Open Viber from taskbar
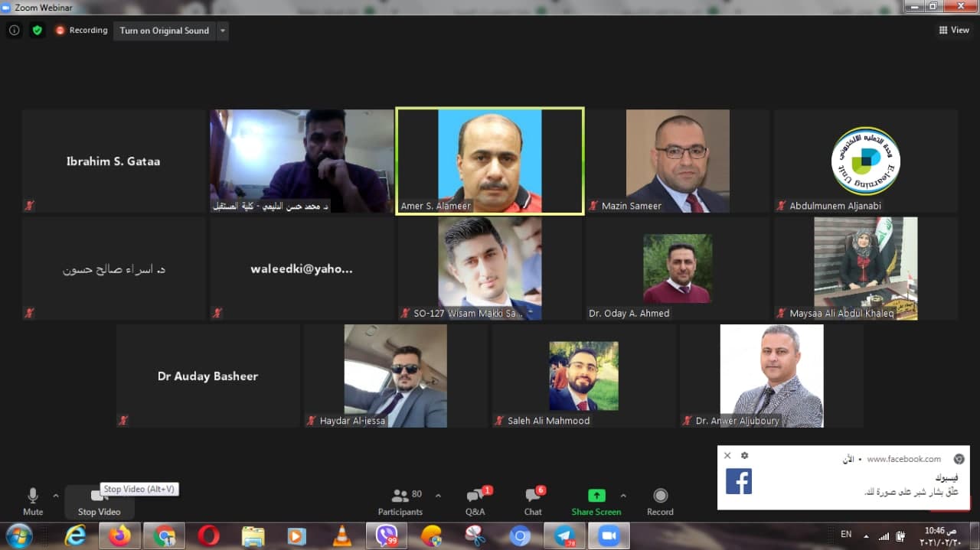 pyautogui.click(x=387, y=536)
